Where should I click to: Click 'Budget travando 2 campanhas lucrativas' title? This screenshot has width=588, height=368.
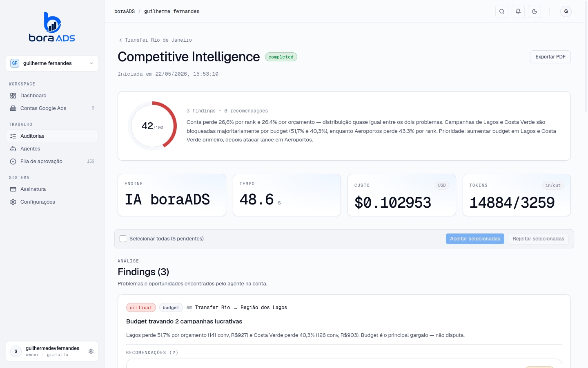(x=184, y=321)
